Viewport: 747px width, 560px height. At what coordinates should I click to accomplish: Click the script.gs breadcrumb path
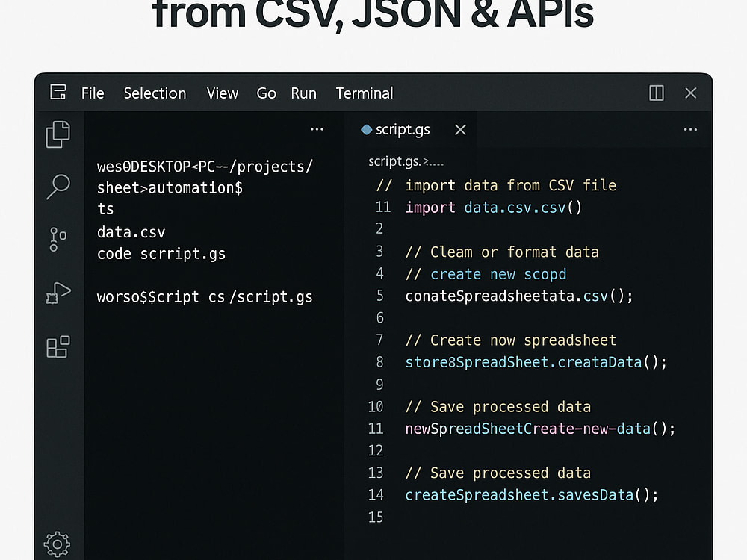[x=406, y=162]
